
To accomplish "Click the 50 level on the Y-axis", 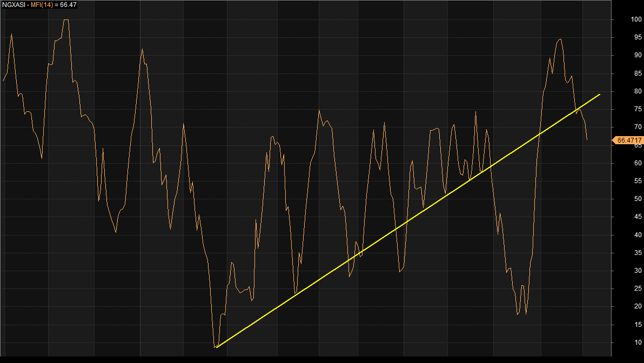I will pos(638,199).
